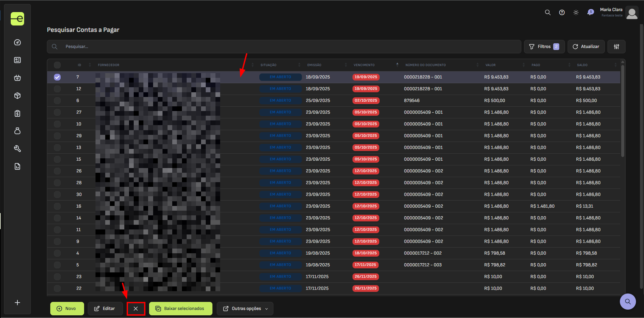The width and height of the screenshot is (644, 318).
Task: Click the Atualizar refresh button
Action: [x=586, y=47]
